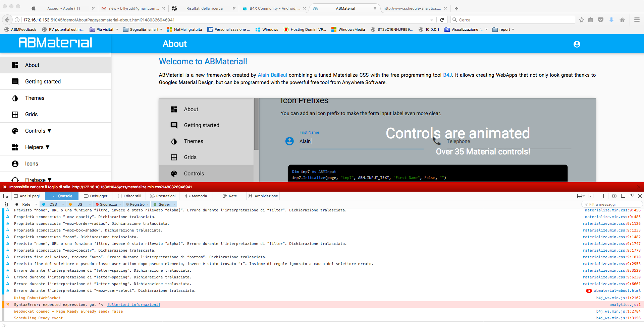The height and width of the screenshot is (329, 644).
Task: Open the ABMFeedback bookmark
Action: (x=20, y=29)
